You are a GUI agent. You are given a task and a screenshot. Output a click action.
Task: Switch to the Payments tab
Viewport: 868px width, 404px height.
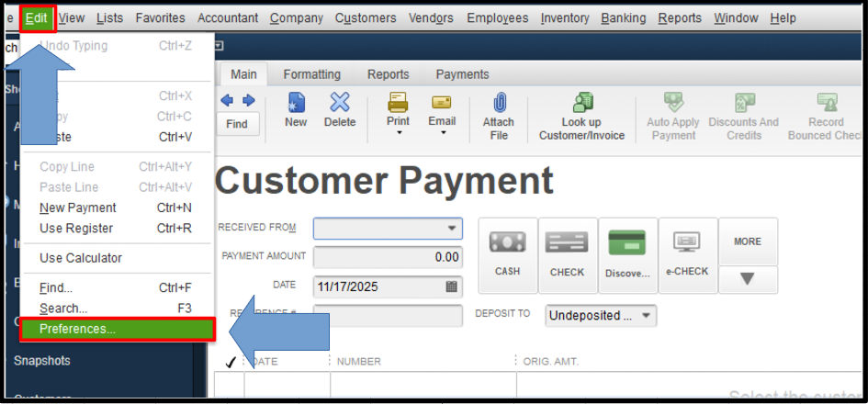(x=462, y=74)
